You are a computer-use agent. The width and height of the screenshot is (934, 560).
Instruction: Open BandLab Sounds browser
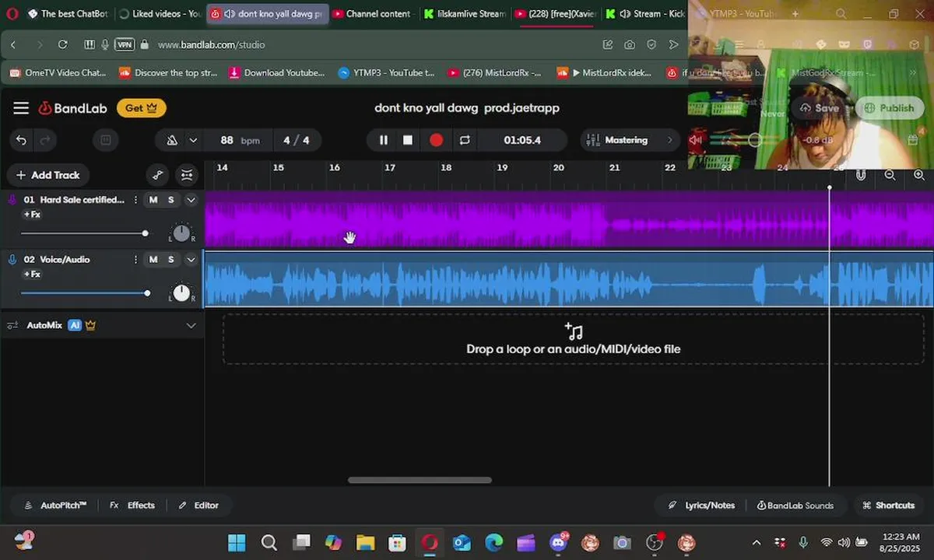pos(795,506)
